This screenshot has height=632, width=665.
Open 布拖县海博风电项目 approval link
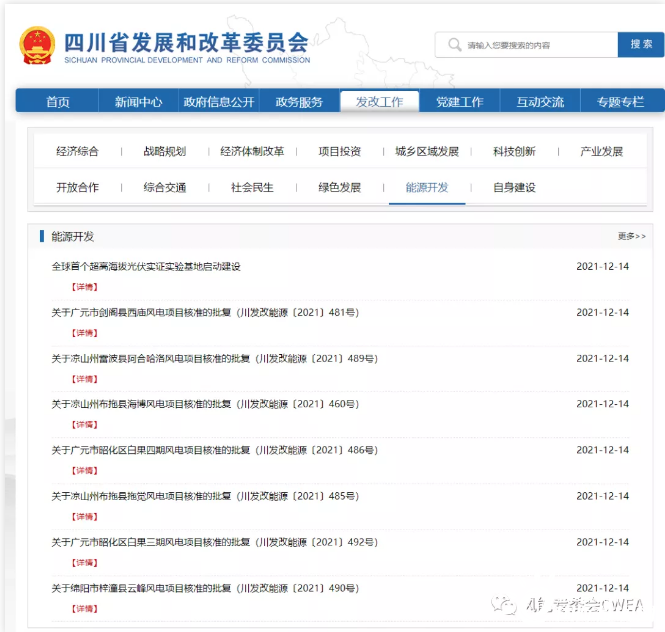(204, 404)
